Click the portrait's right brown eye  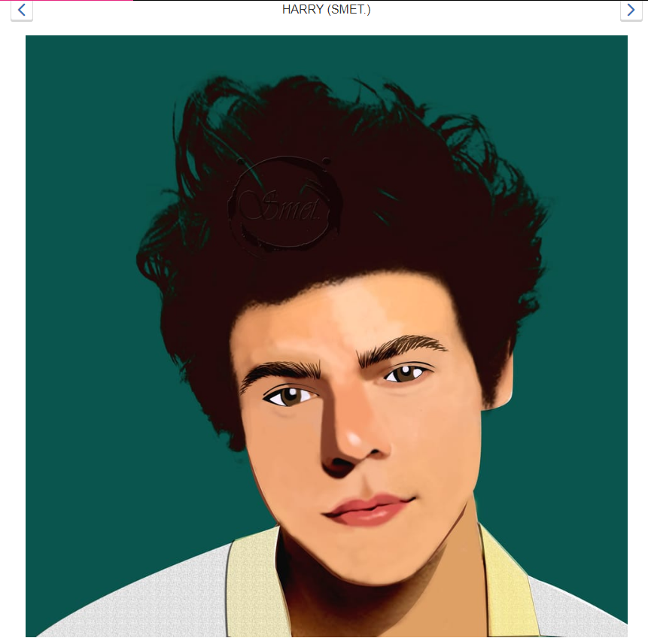pos(405,373)
